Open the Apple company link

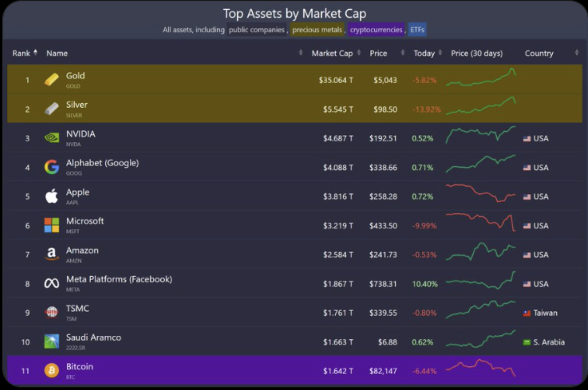tap(78, 192)
